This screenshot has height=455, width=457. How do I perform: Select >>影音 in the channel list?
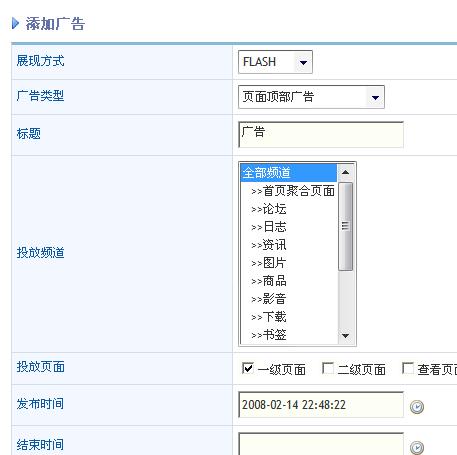[x=289, y=299]
